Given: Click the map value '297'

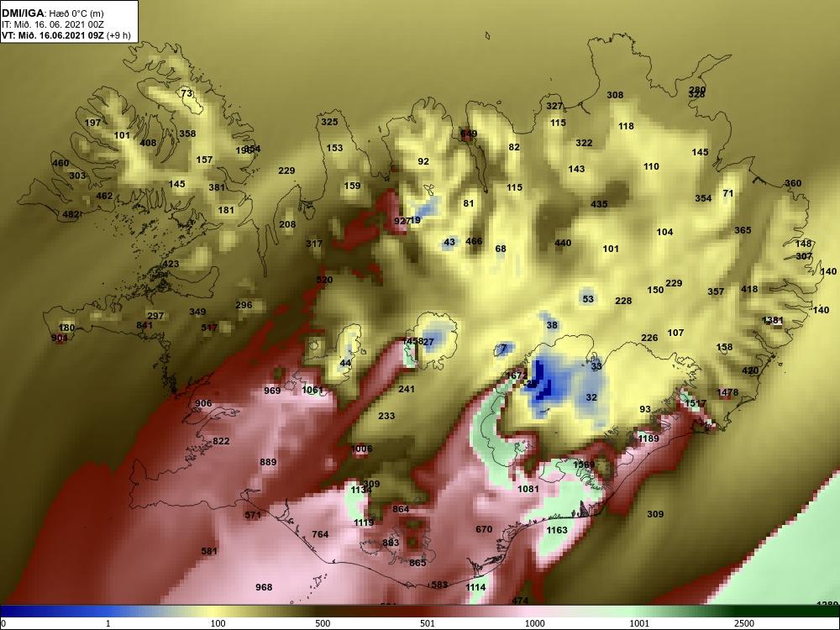Looking at the screenshot, I should click(155, 316).
